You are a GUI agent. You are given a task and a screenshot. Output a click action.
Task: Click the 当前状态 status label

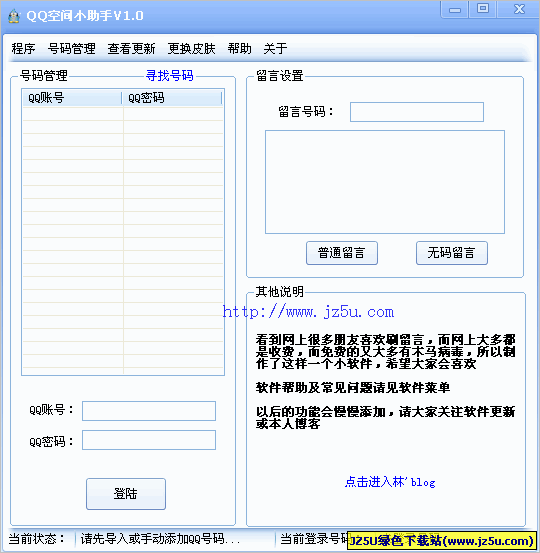[37, 539]
